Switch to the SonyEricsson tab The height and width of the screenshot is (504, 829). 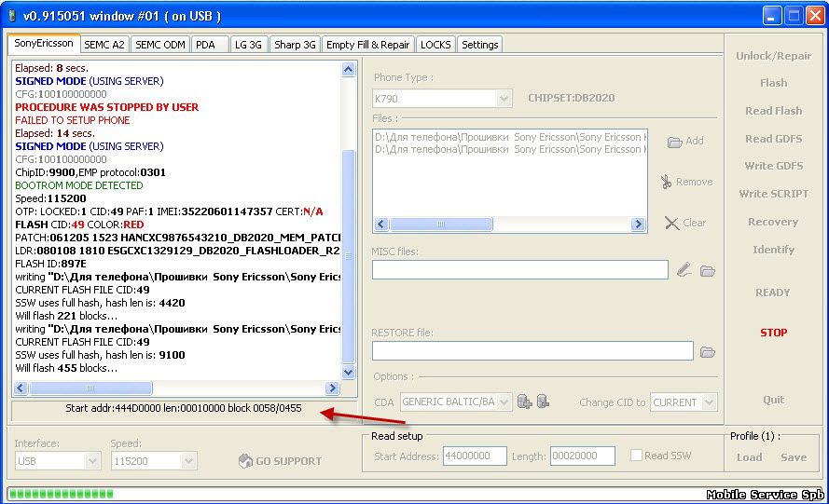pos(43,44)
